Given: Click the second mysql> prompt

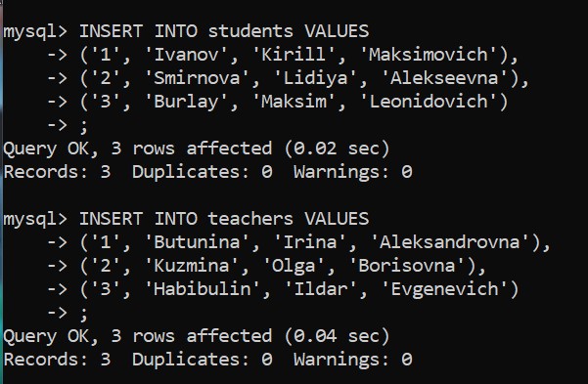Looking at the screenshot, I should [x=35, y=220].
